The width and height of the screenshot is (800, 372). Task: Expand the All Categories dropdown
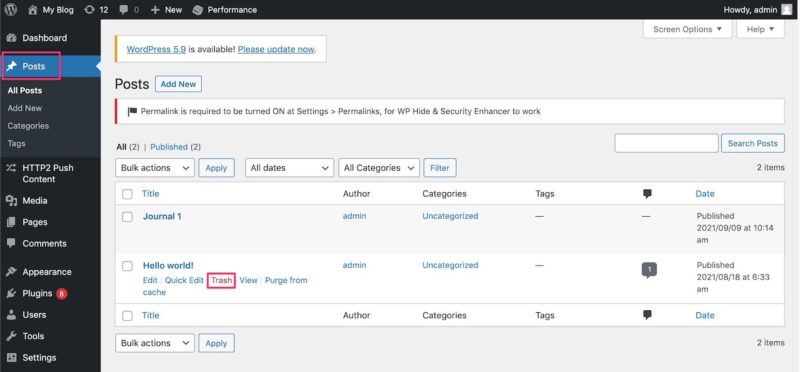[379, 168]
